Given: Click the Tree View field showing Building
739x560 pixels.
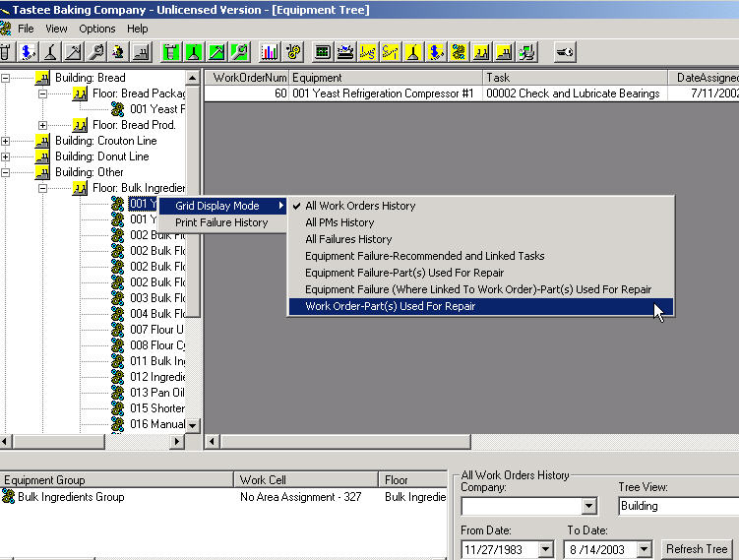Looking at the screenshot, I should click(x=679, y=506).
